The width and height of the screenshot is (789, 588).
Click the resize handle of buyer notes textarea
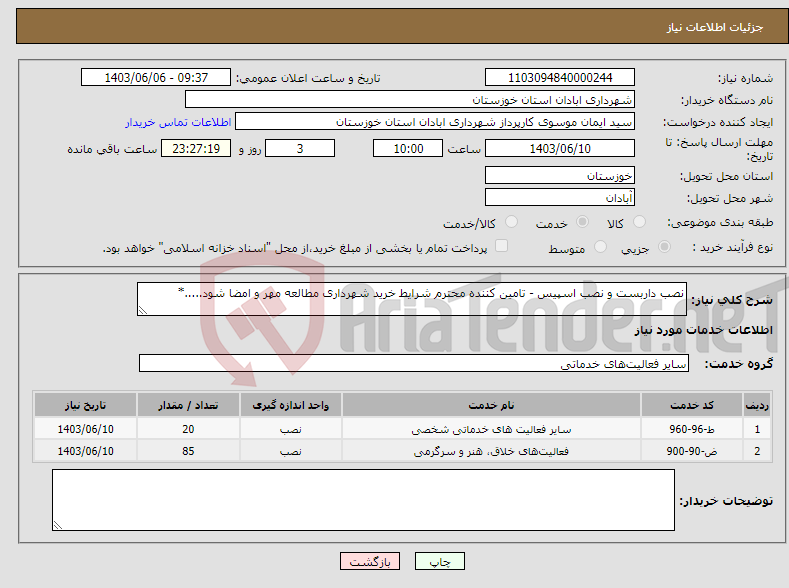[58, 525]
